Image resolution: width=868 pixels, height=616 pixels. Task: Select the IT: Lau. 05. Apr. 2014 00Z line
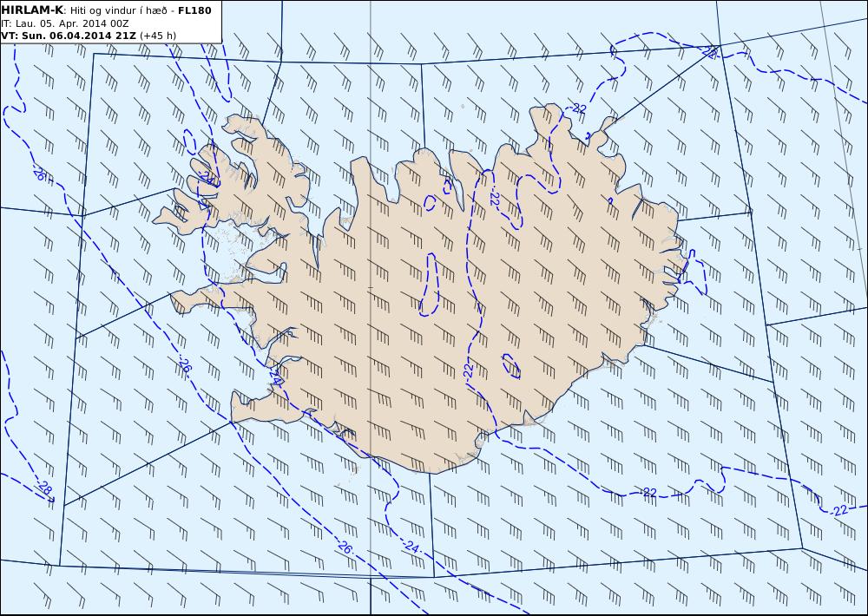click(x=65, y=23)
